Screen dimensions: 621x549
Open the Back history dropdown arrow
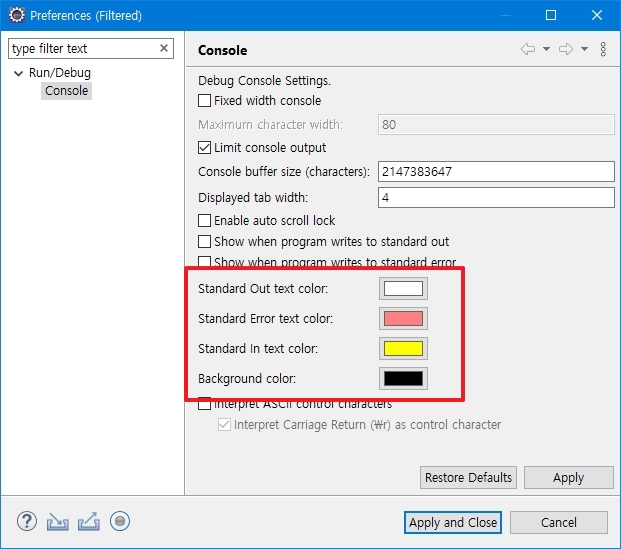tap(546, 49)
